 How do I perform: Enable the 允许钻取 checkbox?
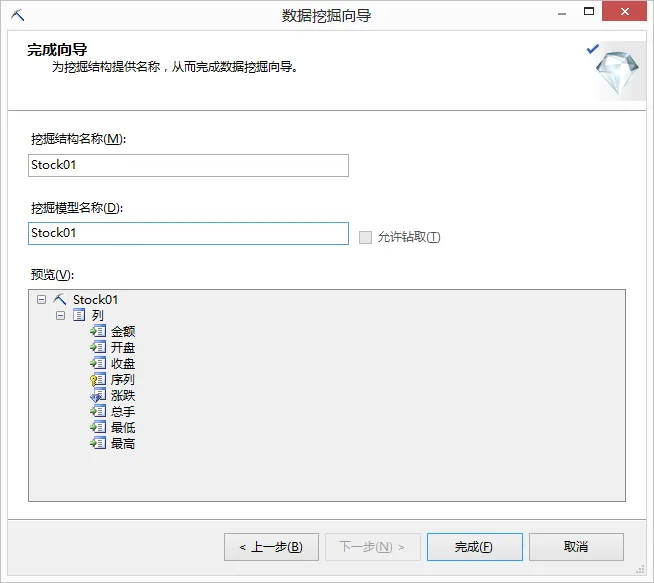click(365, 237)
